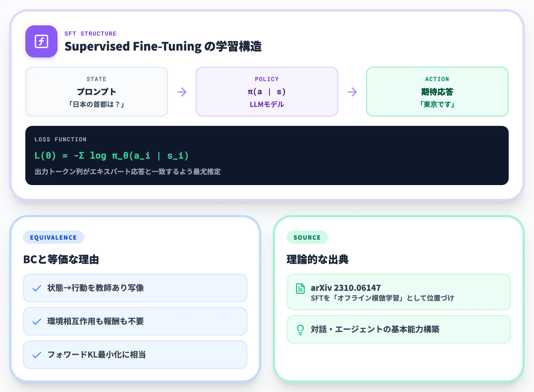Click the arrow between Policy and Action
The image size is (534, 392).
pyautogui.click(x=352, y=92)
